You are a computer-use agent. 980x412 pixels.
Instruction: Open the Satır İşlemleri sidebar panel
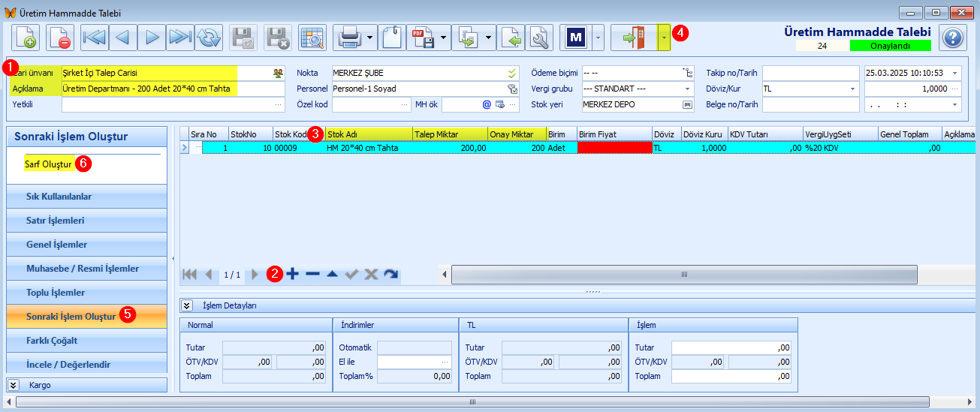pos(86,221)
